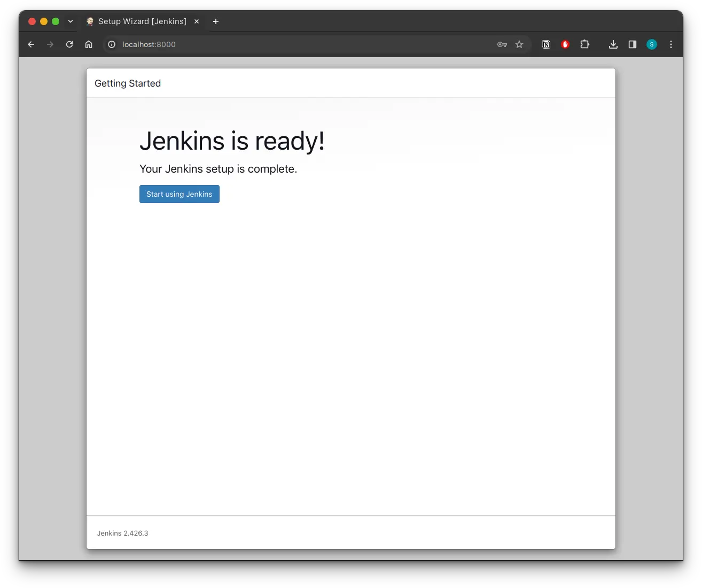Click the Jenkins is ready! heading
702x588 pixels.
pyautogui.click(x=232, y=141)
